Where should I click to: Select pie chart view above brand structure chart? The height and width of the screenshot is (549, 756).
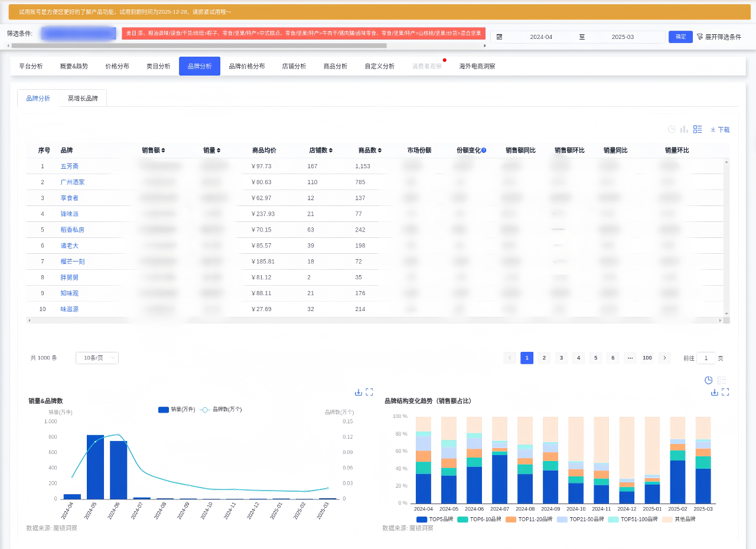(709, 380)
